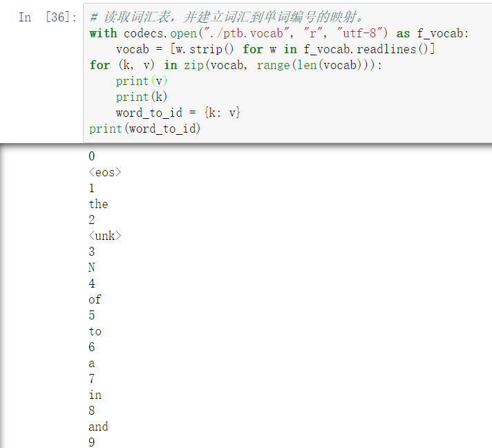Click output text 'of'
Screen dimensions: 492x448
pos(95,299)
